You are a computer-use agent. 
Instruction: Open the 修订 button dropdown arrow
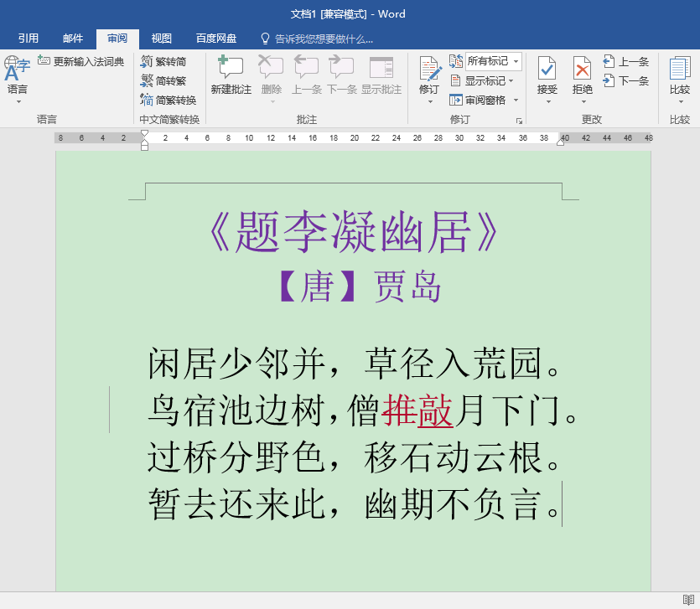pos(430,102)
